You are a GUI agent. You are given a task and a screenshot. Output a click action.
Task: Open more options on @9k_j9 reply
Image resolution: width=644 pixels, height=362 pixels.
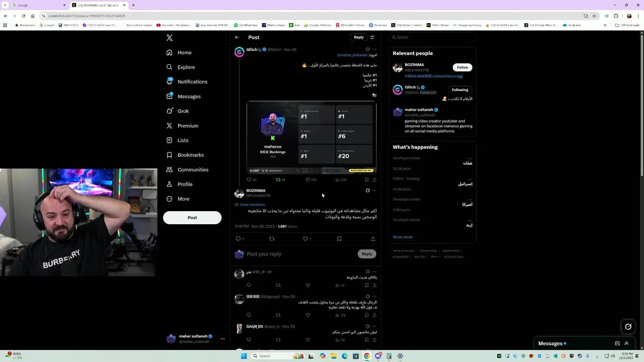coord(374,272)
